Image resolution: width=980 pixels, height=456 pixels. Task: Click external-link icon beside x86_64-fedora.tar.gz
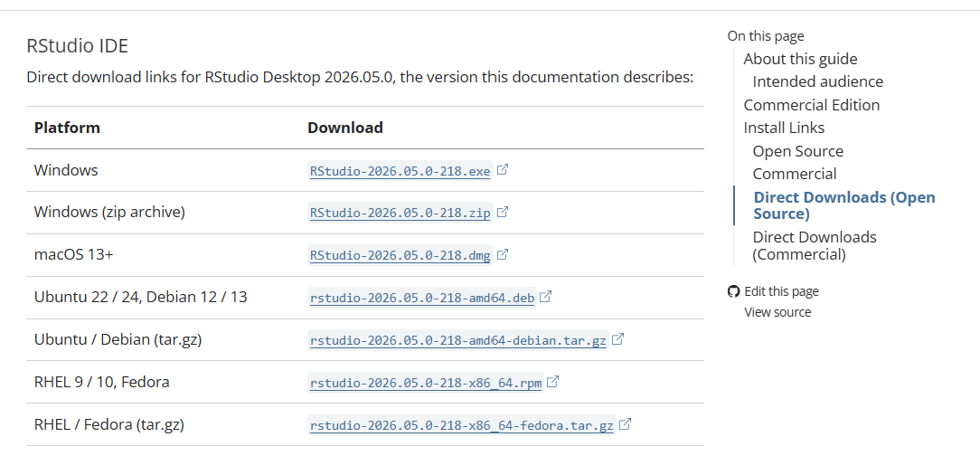pos(625,424)
